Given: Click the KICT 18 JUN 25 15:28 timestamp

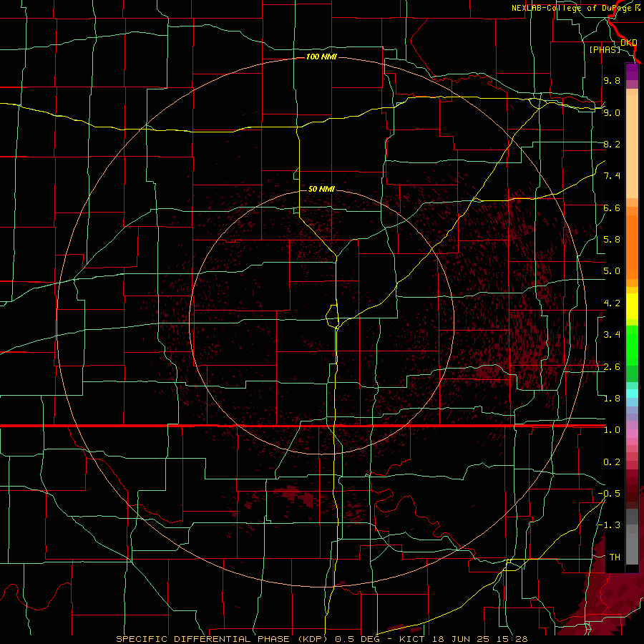Looking at the screenshot, I should point(463,639).
